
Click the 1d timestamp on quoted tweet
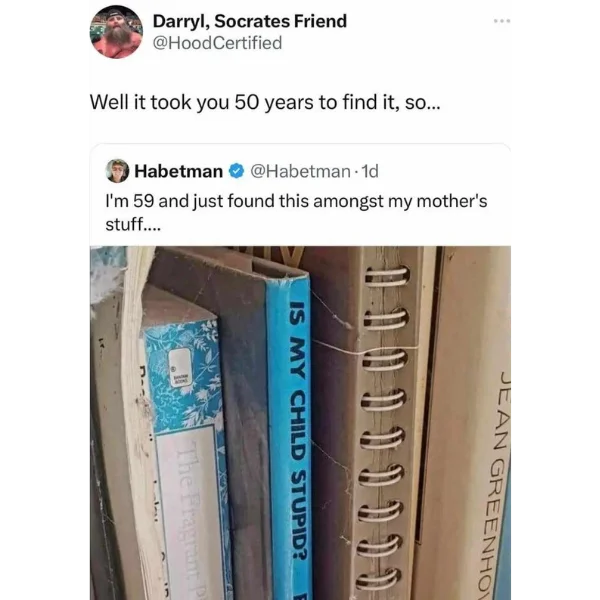coord(370,171)
